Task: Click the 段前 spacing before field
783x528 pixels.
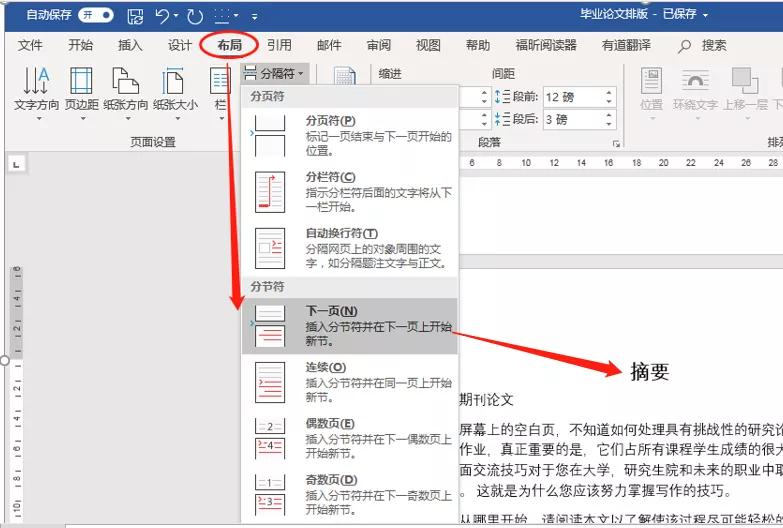Action: [572, 97]
